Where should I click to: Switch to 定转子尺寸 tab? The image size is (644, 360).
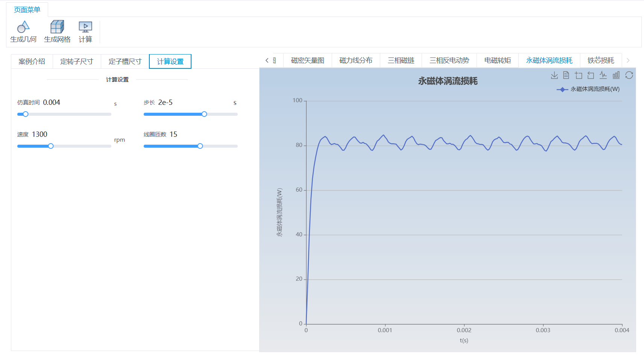77,61
